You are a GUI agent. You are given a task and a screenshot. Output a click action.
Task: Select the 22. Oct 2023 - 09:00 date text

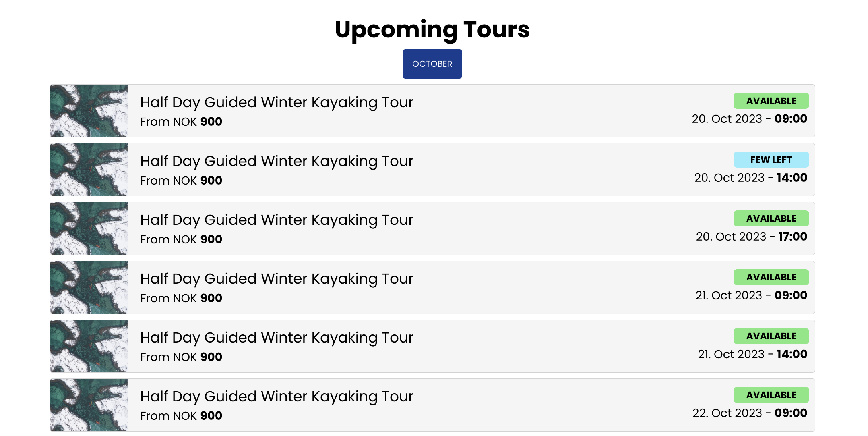[750, 413]
